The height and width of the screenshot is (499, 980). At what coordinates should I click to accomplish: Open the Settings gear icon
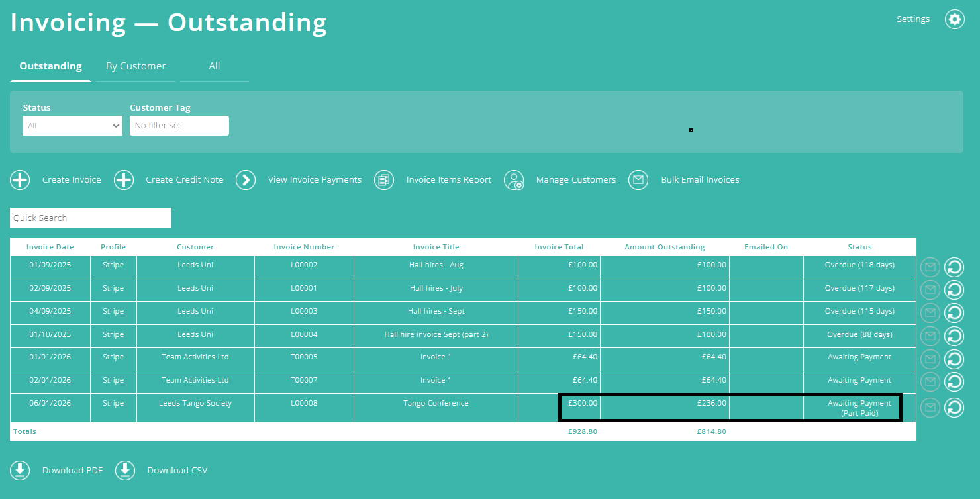point(954,19)
